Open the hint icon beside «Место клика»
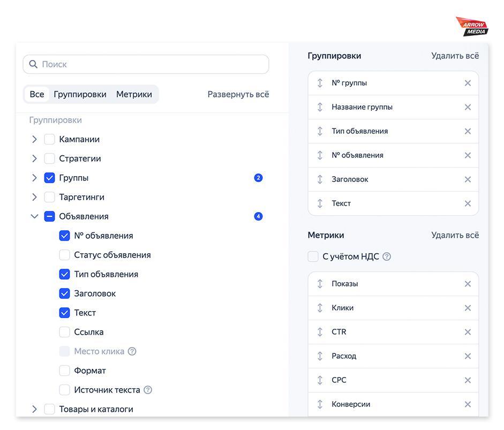504x430 pixels. [x=131, y=351]
